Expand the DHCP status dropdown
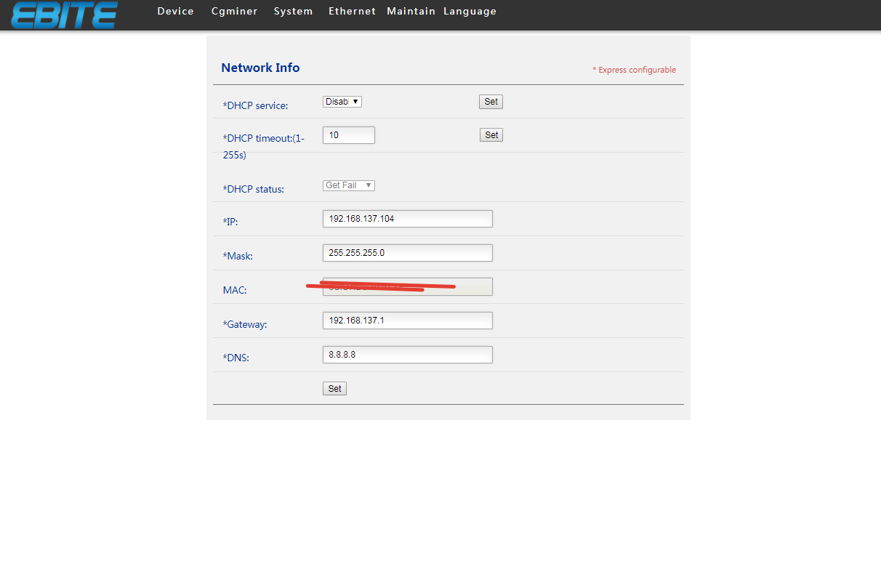This screenshot has width=881, height=588. 348,185
